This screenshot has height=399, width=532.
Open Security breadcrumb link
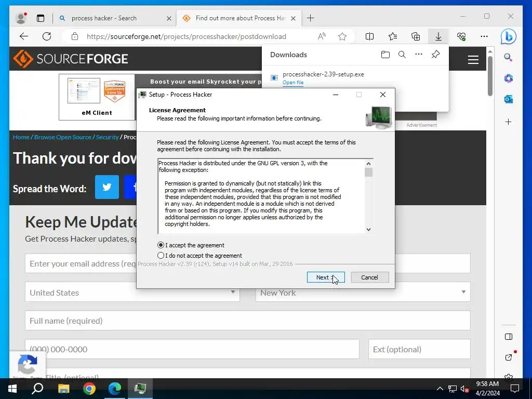point(107,137)
